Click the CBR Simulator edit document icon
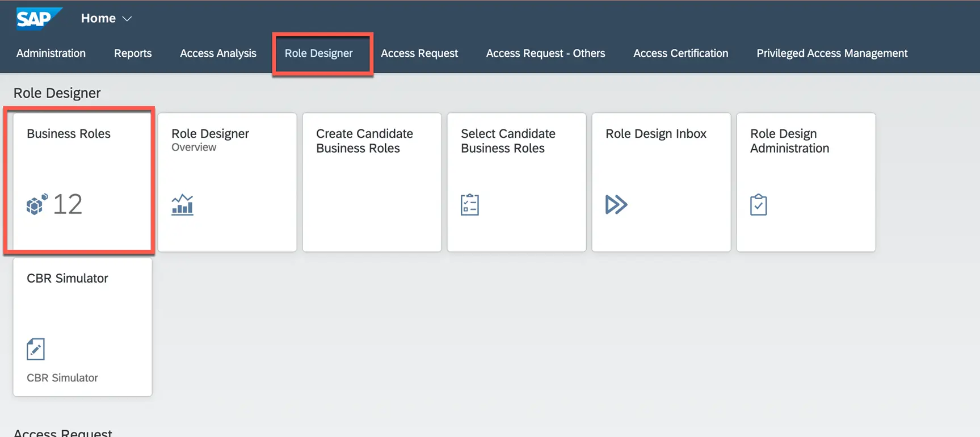Image resolution: width=980 pixels, height=437 pixels. click(x=36, y=349)
